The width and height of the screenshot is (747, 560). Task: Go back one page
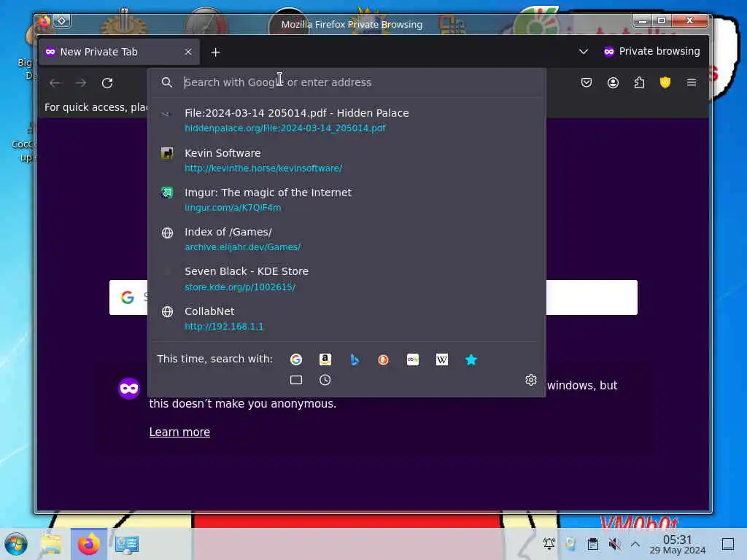point(55,83)
